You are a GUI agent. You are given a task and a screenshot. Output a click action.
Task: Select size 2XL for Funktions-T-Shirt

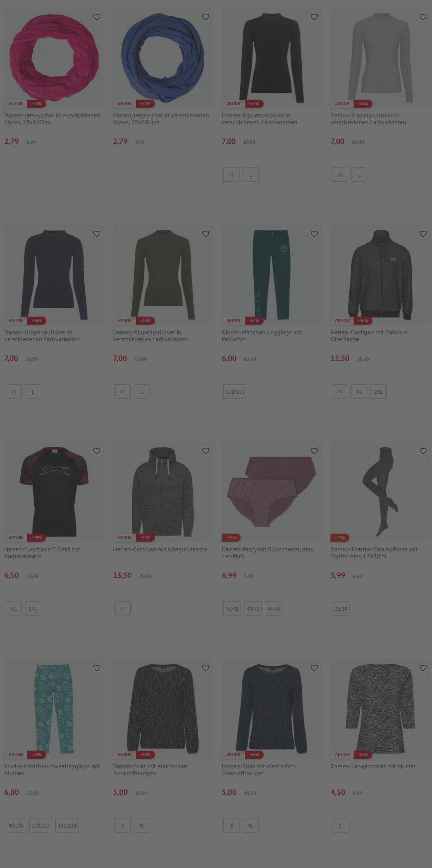coord(33,609)
